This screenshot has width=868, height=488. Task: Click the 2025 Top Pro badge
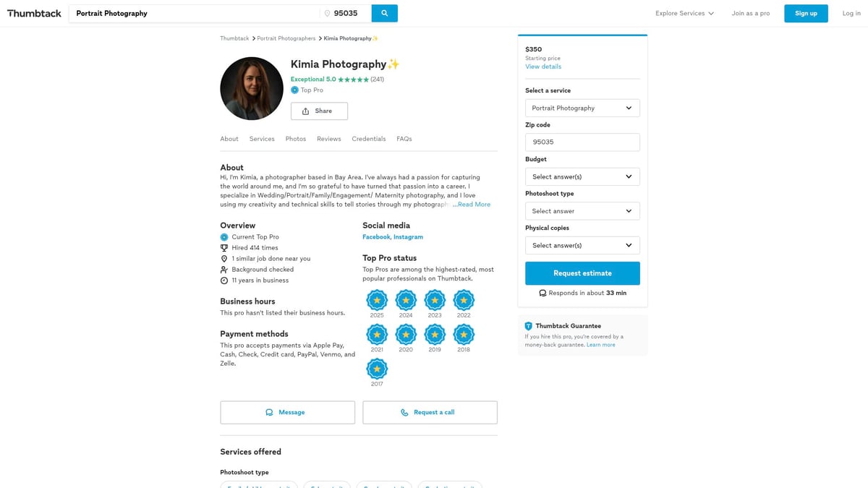377,300
